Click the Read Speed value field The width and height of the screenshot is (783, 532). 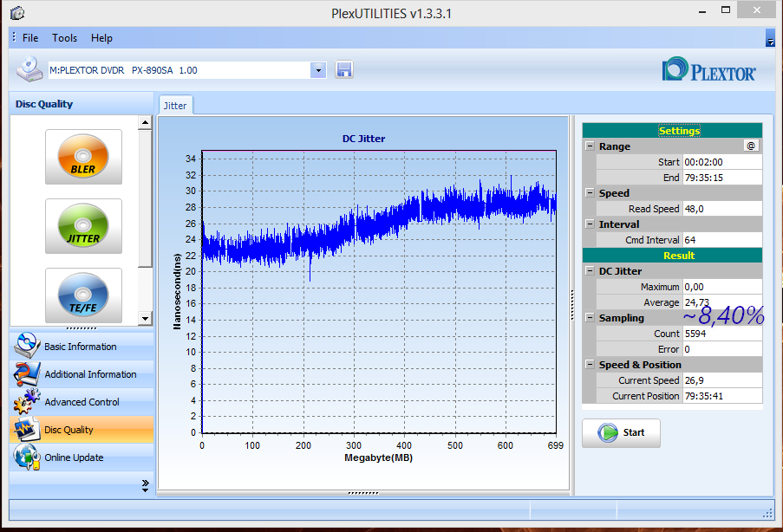tap(722, 209)
